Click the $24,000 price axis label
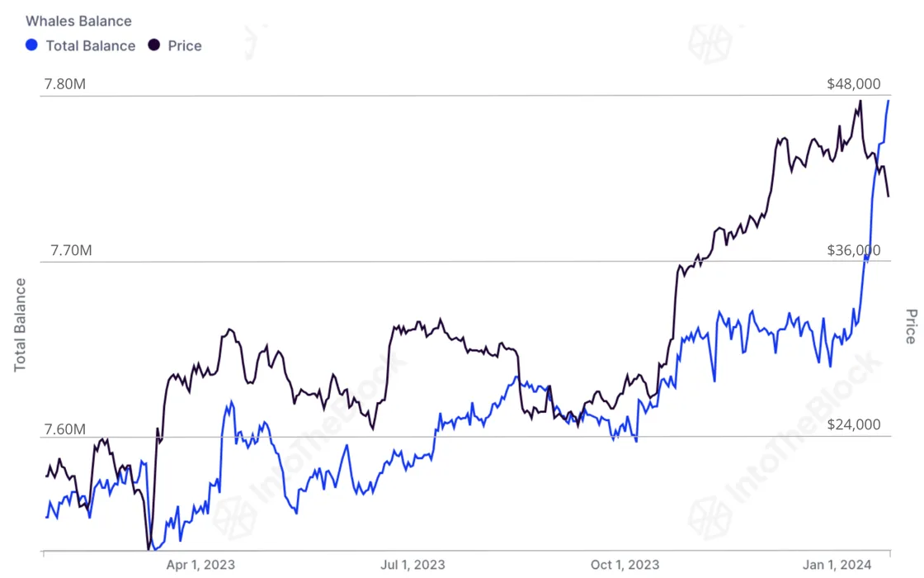Screen dimensions: 924x578 [x=853, y=425]
